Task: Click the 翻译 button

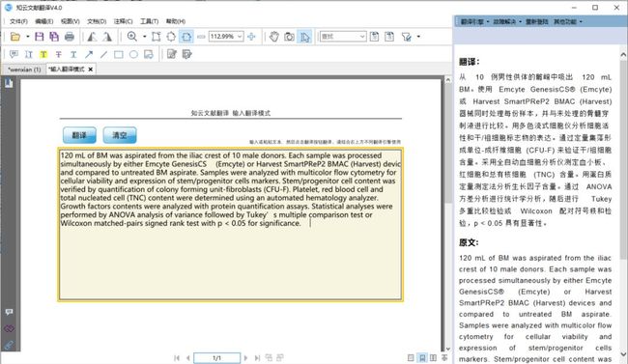Action: (79, 135)
